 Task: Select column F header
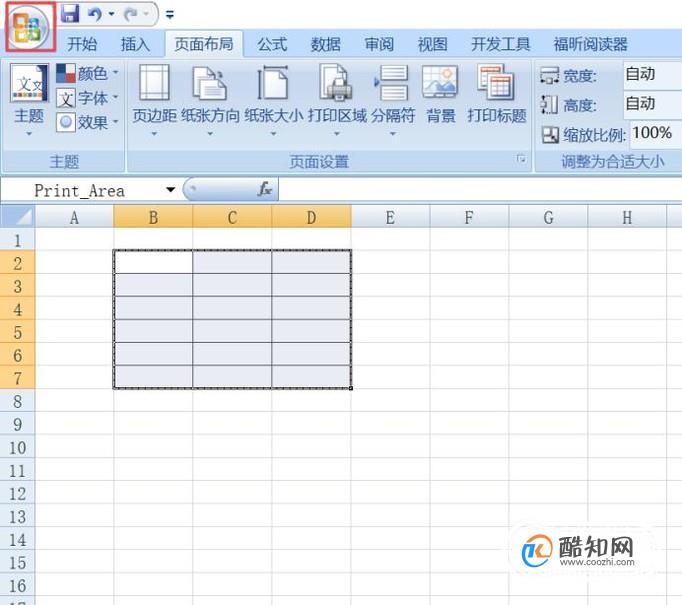[x=469, y=217]
